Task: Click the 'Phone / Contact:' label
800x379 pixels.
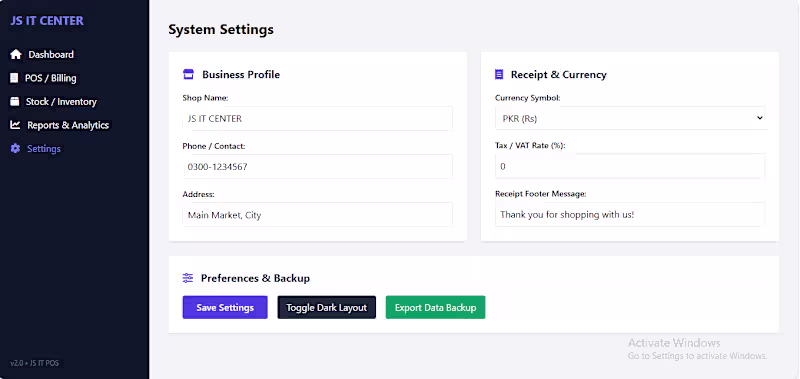Action: 214,146
